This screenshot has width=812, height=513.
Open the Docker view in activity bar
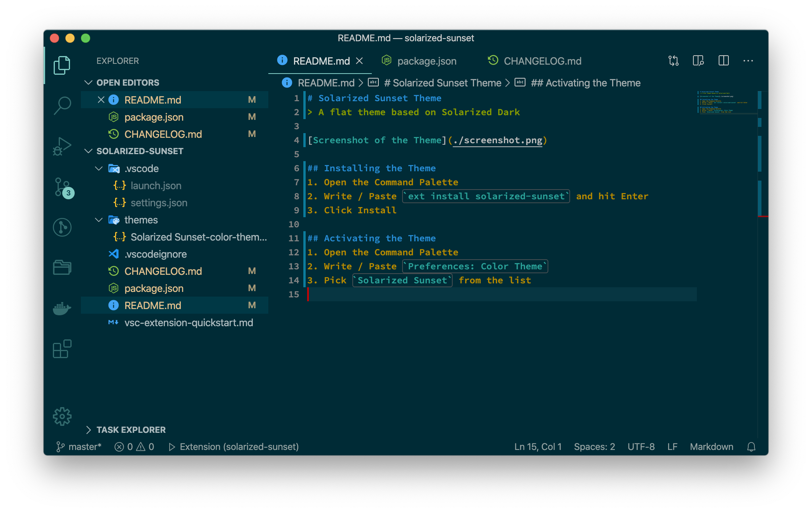tap(62, 308)
